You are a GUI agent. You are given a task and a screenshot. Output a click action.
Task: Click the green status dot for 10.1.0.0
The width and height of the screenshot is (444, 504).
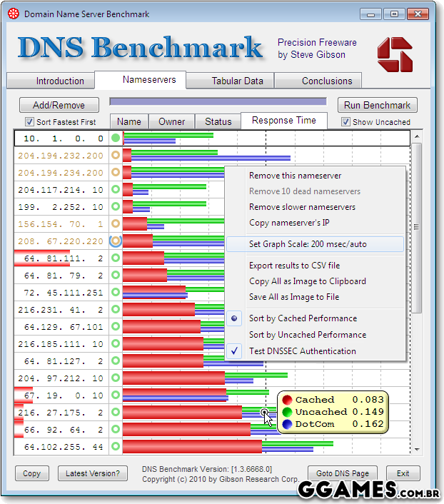click(116, 138)
